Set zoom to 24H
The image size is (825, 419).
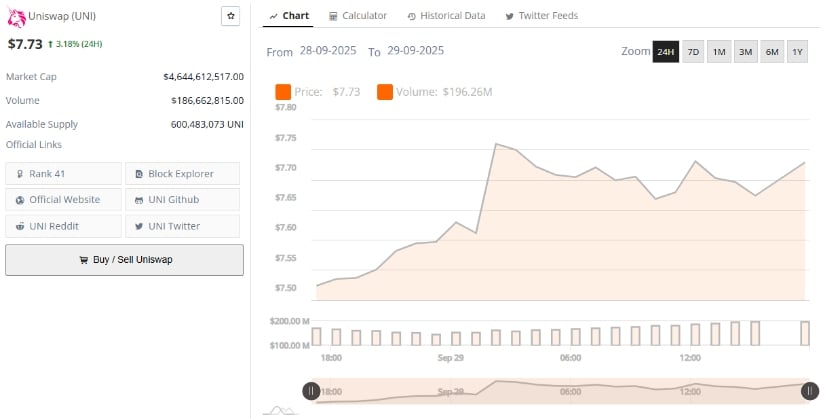pyautogui.click(x=666, y=52)
